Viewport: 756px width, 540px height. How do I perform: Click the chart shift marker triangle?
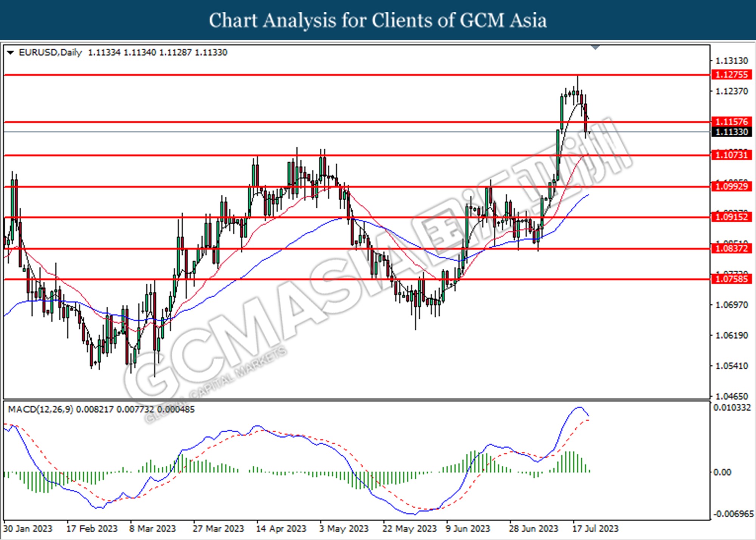[596, 48]
